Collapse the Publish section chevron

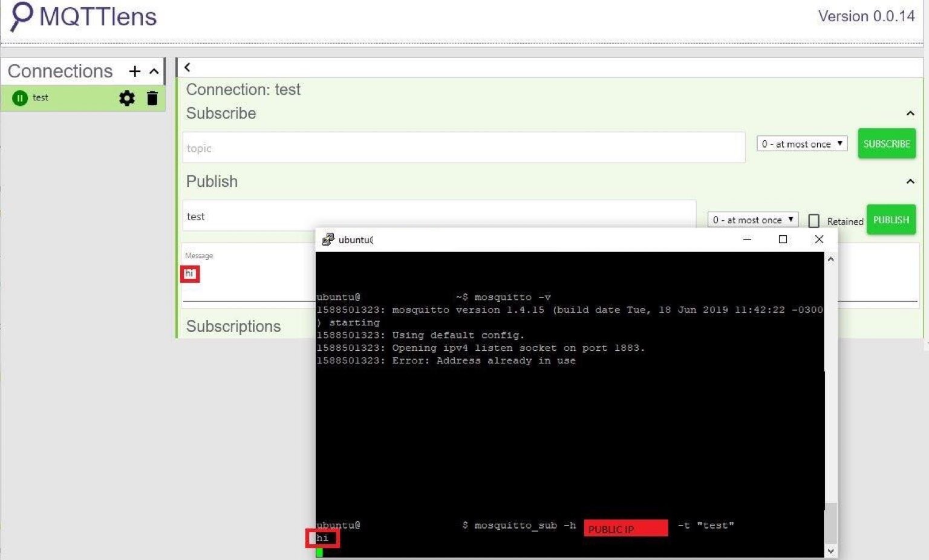point(910,181)
